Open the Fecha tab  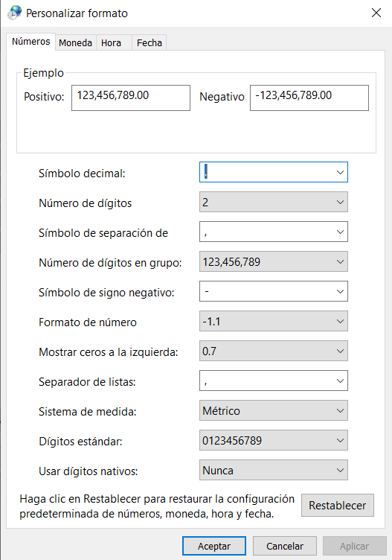point(149,42)
